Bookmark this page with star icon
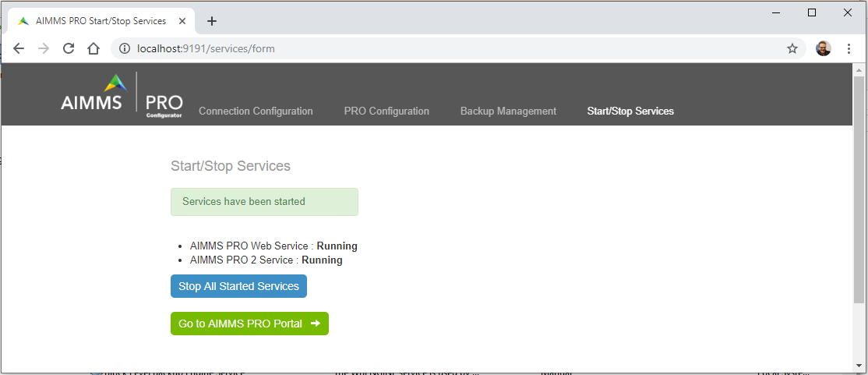 pos(792,49)
